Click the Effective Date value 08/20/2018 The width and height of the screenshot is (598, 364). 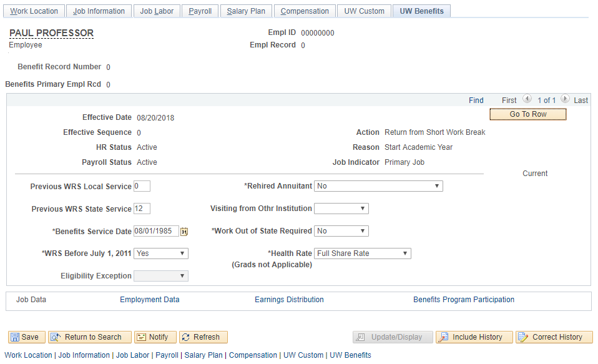pos(155,118)
